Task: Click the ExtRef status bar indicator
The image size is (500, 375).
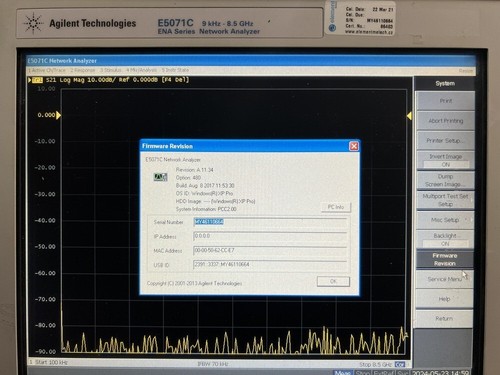Action: pyautogui.click(x=384, y=373)
